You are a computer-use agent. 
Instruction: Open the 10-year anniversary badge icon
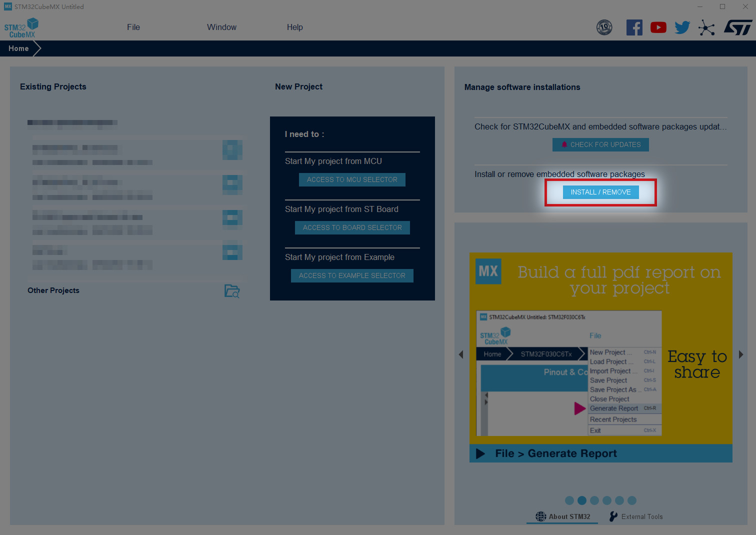[x=604, y=27]
